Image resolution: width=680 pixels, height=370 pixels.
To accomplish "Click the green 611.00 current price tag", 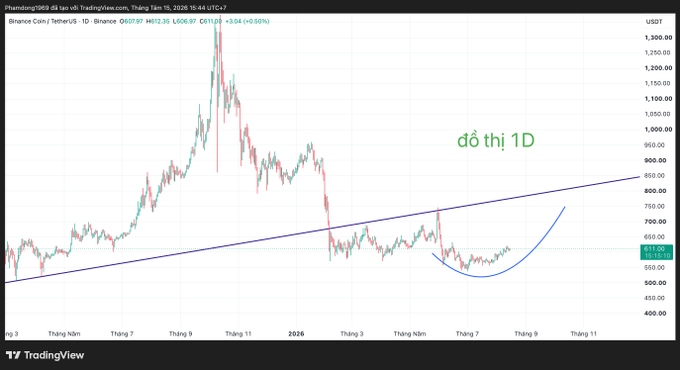I will coord(656,249).
